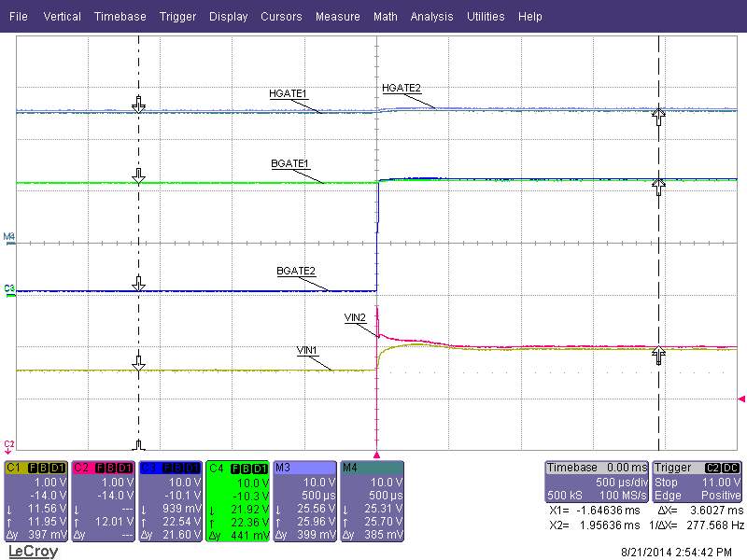Select the F icon on C3 descriptor
Image resolution: width=747 pixels, height=560 pixels.
click(x=167, y=468)
